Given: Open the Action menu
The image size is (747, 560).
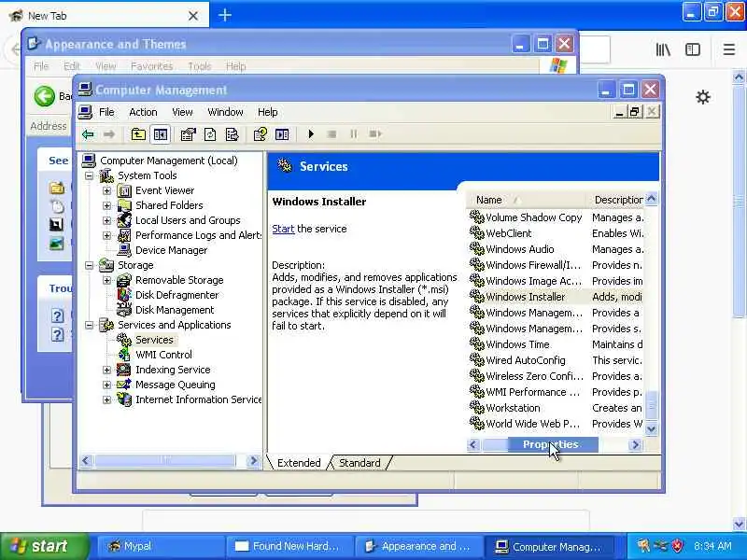Looking at the screenshot, I should pyautogui.click(x=143, y=112).
